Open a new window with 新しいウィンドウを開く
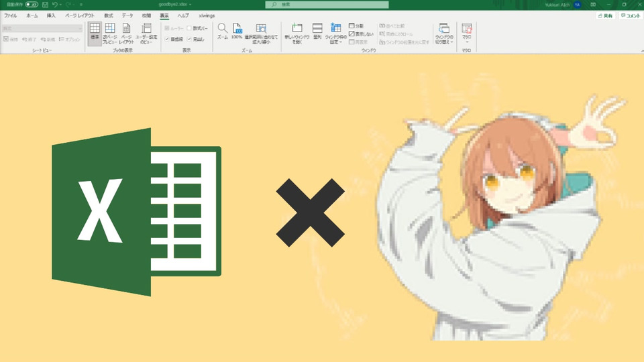Screen dimensions: 644x362 coord(297,34)
